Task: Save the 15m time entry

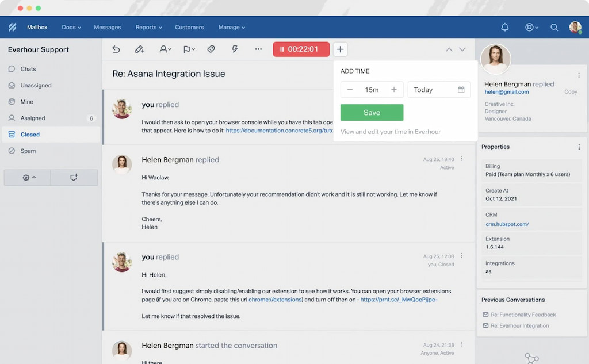Action: click(x=372, y=112)
